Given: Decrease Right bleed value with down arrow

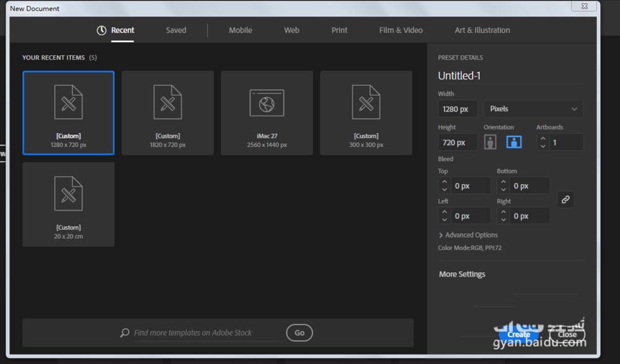Looking at the screenshot, I should click(x=503, y=220).
